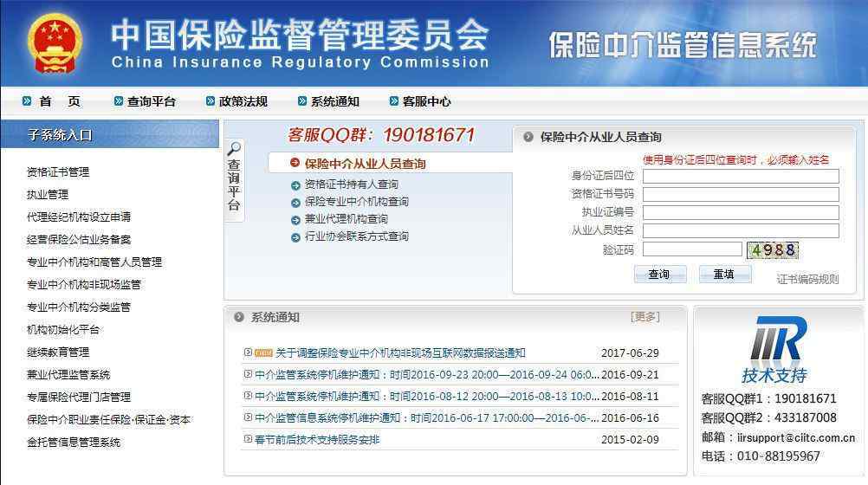Click the 4988 captcha image

pos(772,250)
